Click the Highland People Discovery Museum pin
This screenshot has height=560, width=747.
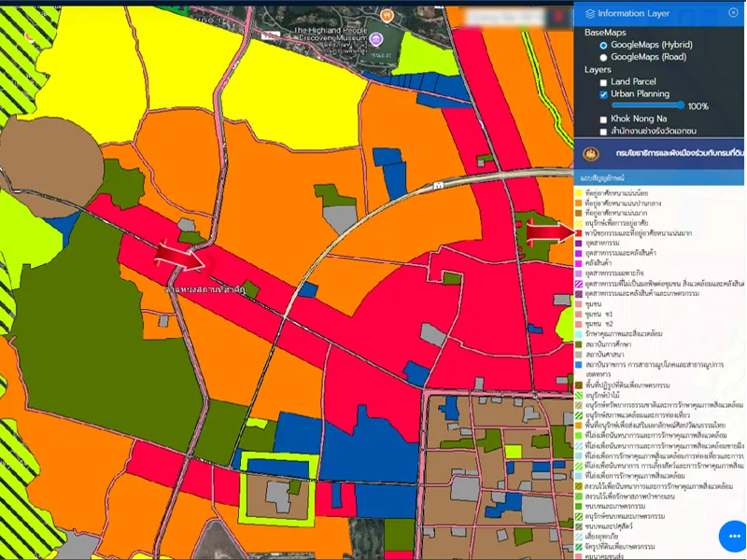376,39
